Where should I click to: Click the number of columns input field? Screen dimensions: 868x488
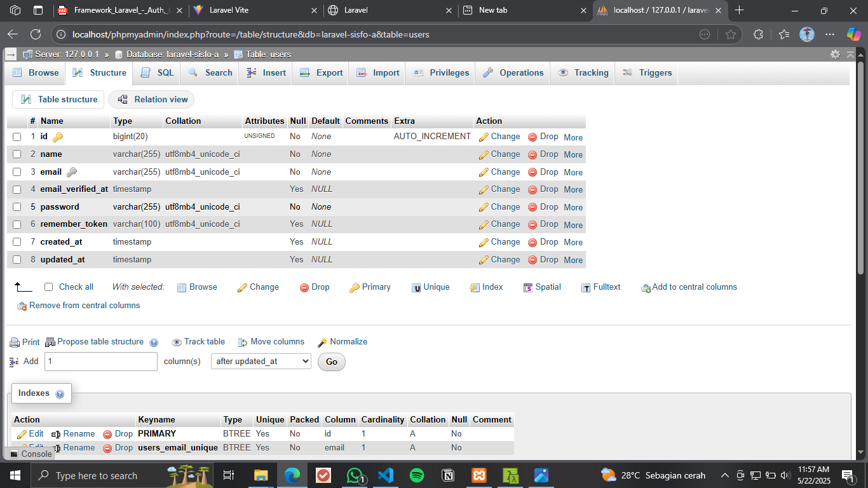[x=100, y=362]
